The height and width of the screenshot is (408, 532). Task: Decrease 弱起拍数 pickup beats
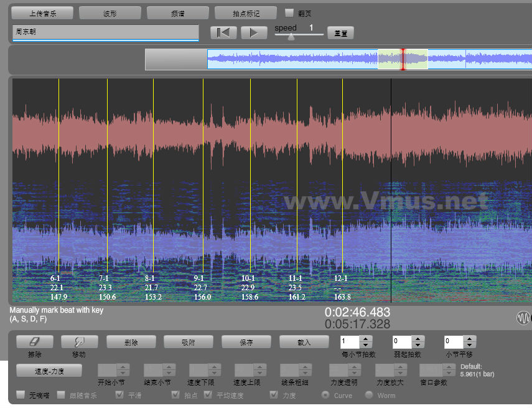point(418,345)
